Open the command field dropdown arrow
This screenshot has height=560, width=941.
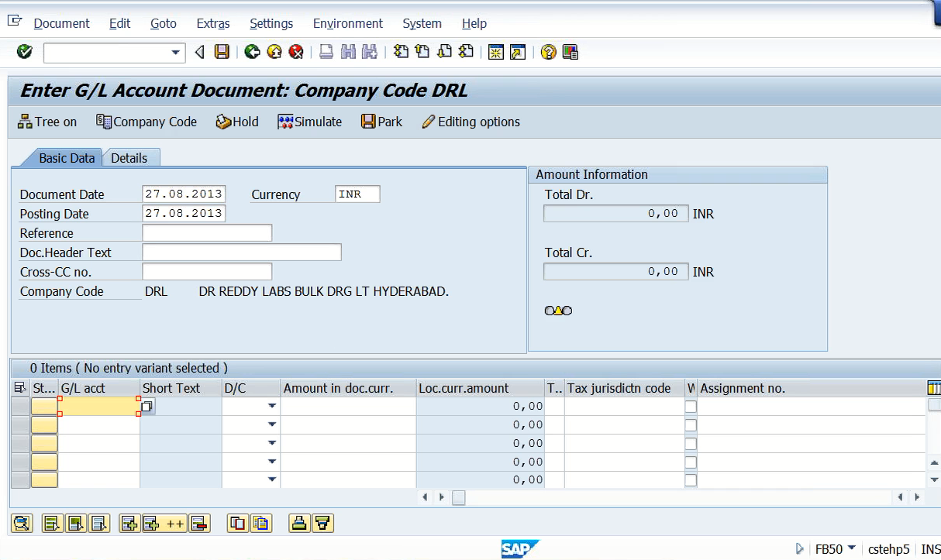click(176, 53)
